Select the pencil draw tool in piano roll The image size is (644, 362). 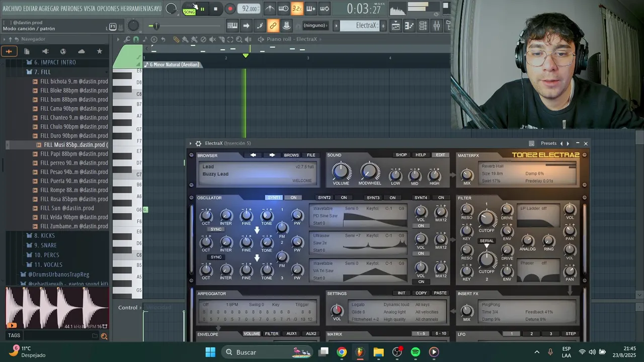[176, 39]
